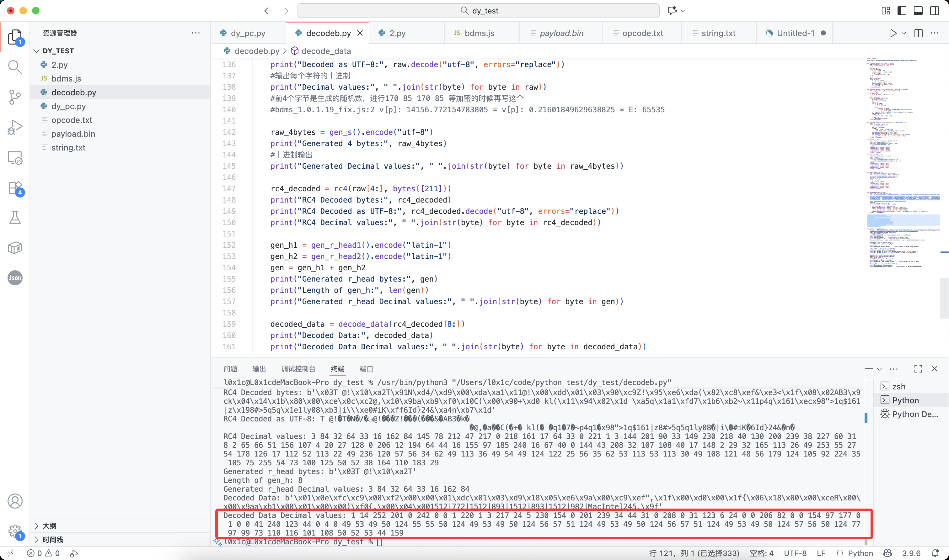Expand the 大纲 outline section
This screenshot has height=560, width=949.
49,526
